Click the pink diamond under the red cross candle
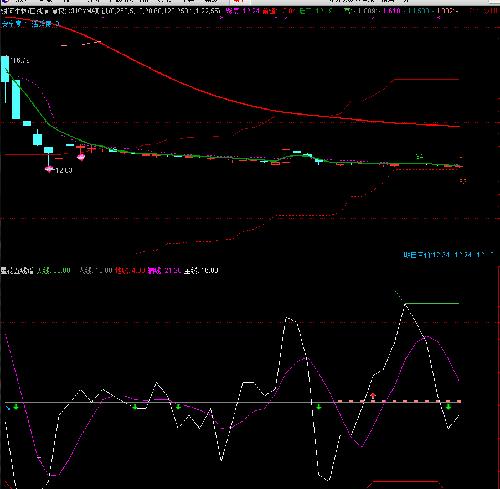Screen dimensions: 500x489 81,157
